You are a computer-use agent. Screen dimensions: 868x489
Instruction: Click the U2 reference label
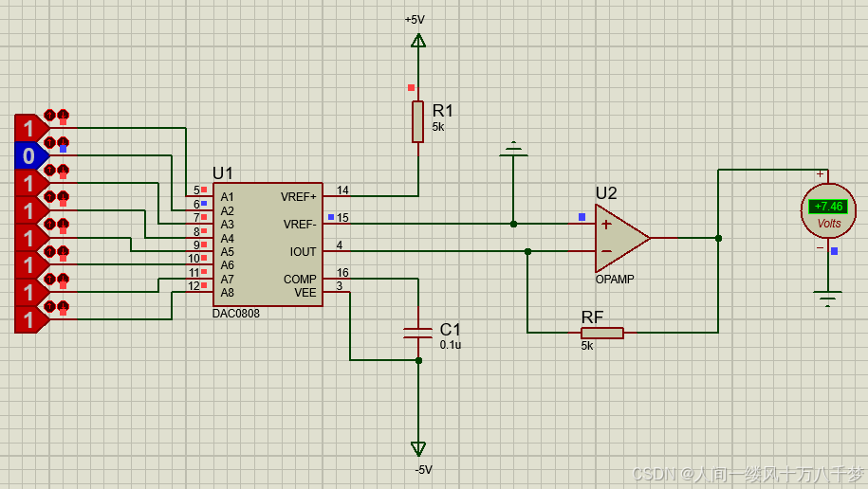[x=606, y=193]
